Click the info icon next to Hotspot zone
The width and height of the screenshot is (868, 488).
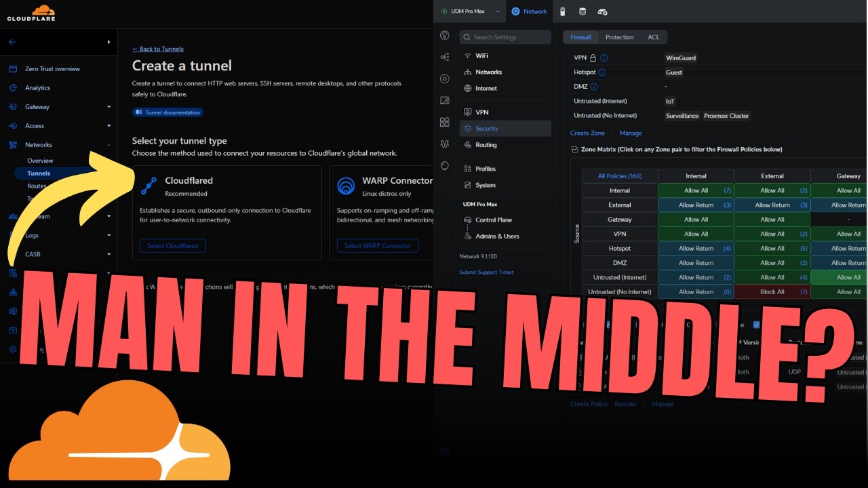pos(601,73)
